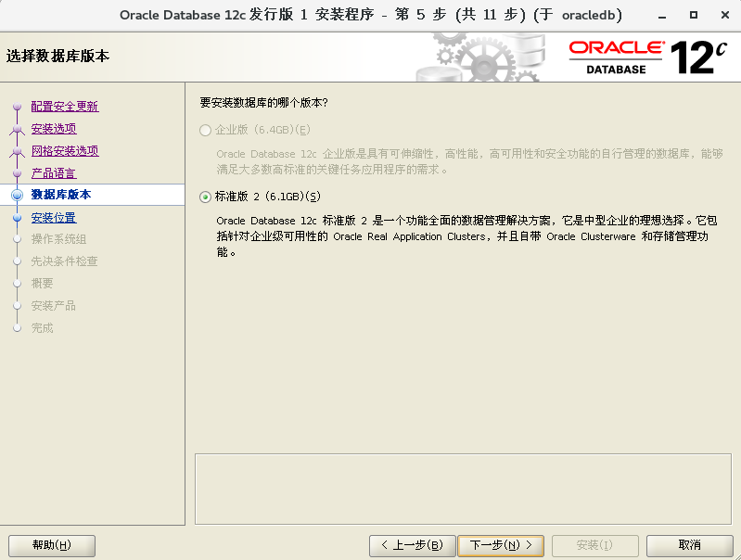Click the 先决条件检查 step text
741x560 pixels.
(64, 261)
